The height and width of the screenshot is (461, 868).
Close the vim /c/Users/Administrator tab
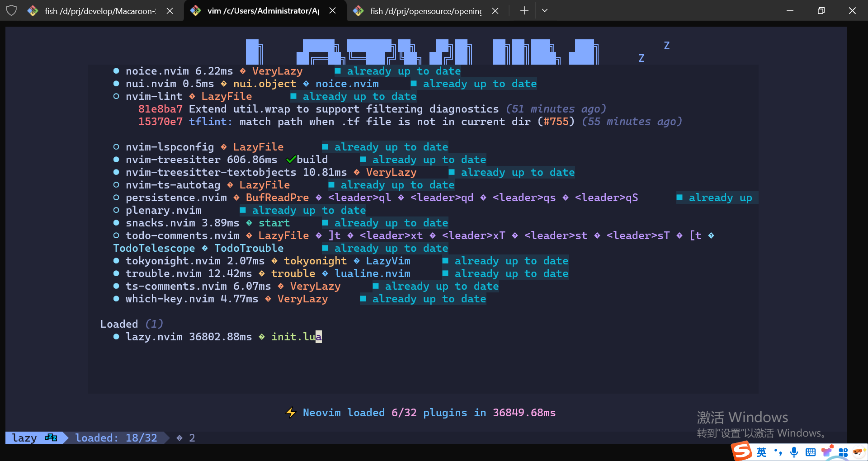(333, 10)
